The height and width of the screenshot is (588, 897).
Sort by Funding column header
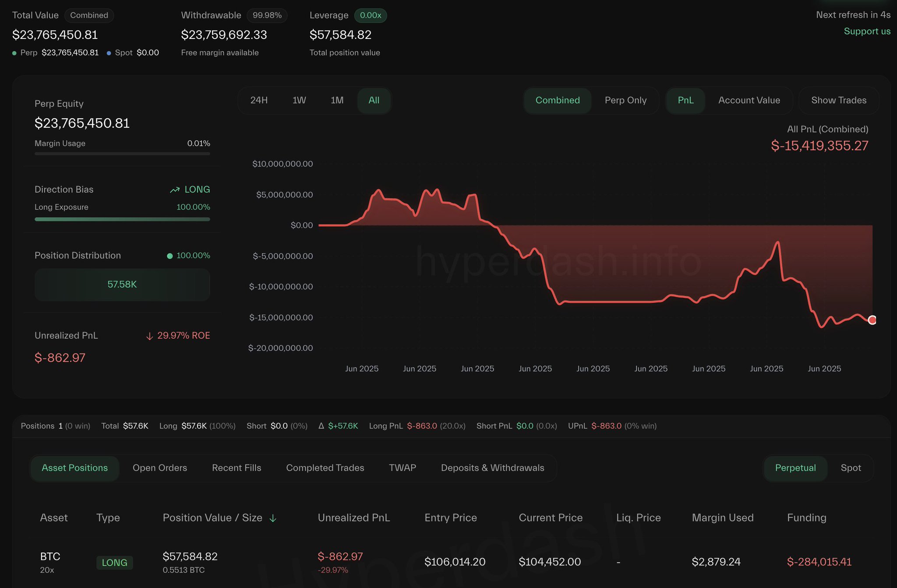tap(807, 518)
